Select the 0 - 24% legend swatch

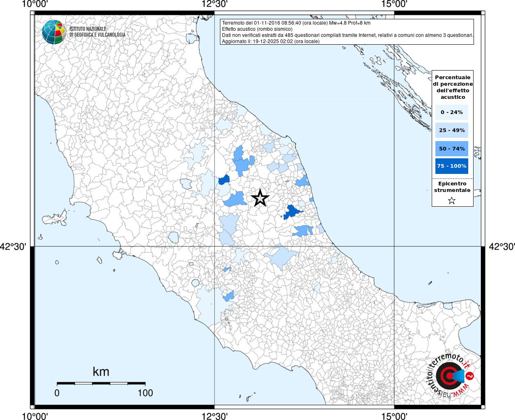pyautogui.click(x=451, y=112)
